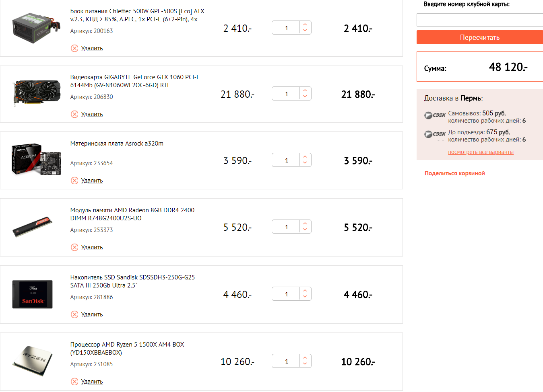This screenshot has height=392, width=543.
Task: Increase quantity of Sandisk SSD drive
Action: coord(305,291)
